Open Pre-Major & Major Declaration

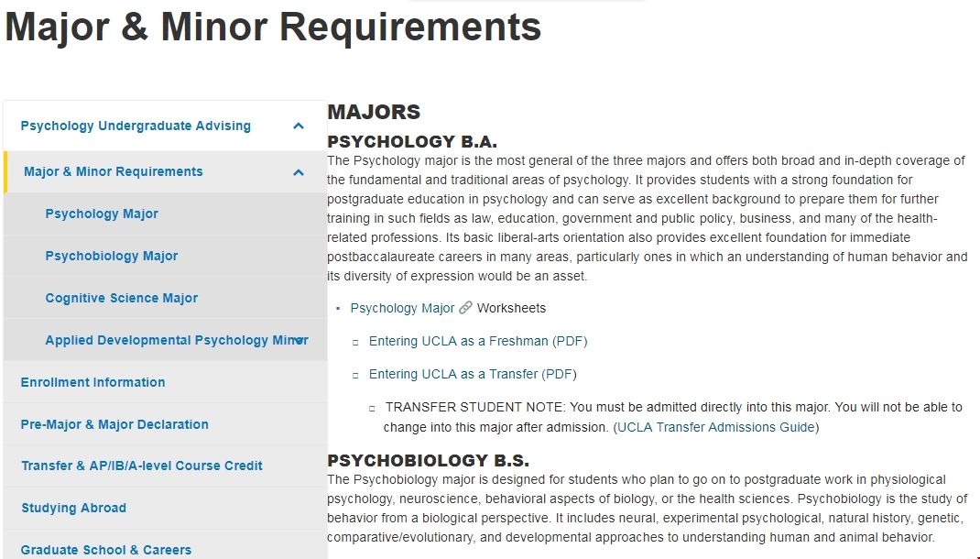[x=114, y=424]
